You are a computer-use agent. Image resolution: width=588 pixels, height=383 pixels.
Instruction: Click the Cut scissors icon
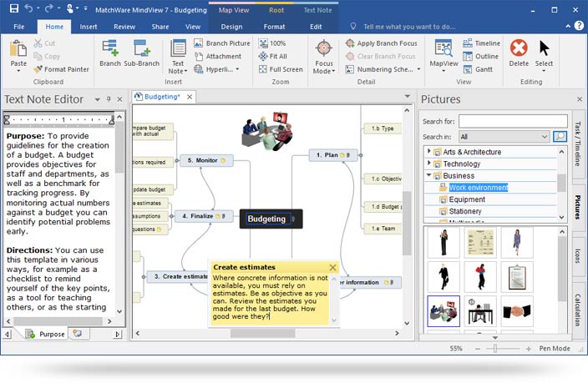click(x=38, y=43)
